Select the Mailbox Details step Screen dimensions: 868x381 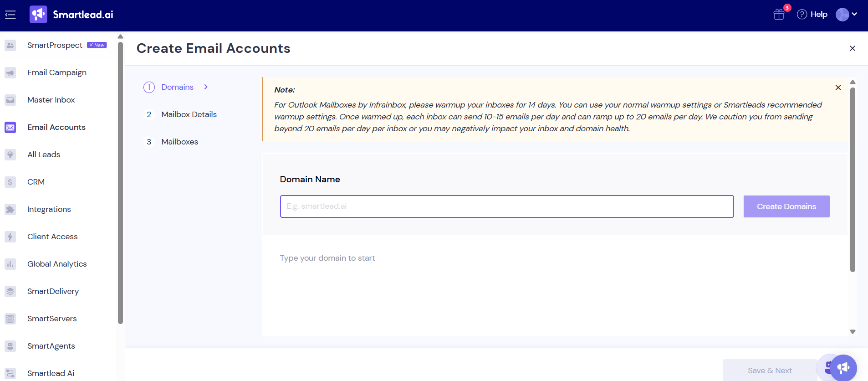click(189, 114)
